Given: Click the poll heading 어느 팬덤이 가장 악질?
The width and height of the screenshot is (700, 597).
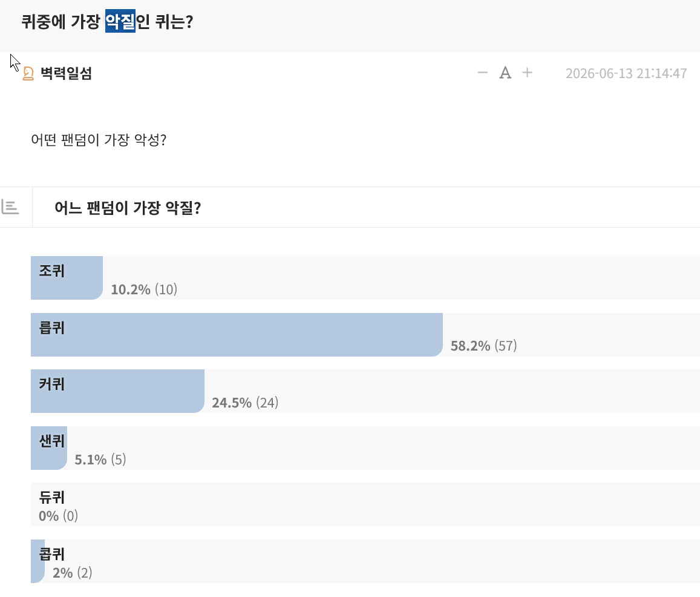Looking at the screenshot, I should pyautogui.click(x=128, y=207).
